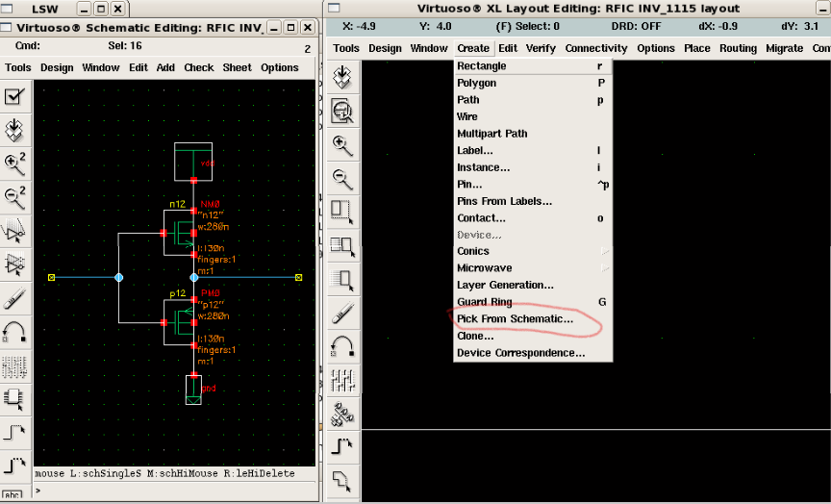Image resolution: width=831 pixels, height=504 pixels.
Task: Open Properties icon in layout toolbar
Action: pyautogui.click(x=343, y=380)
